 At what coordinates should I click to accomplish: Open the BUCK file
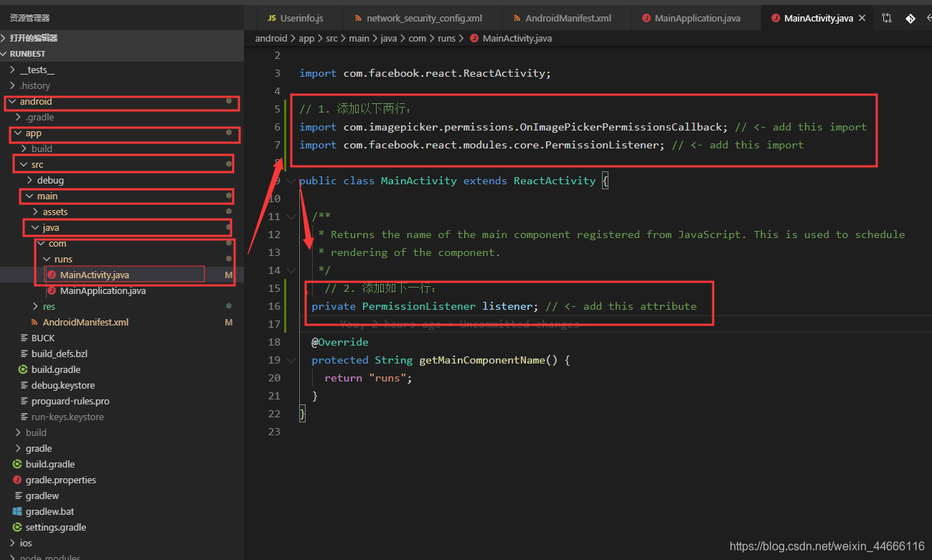(122, 338)
